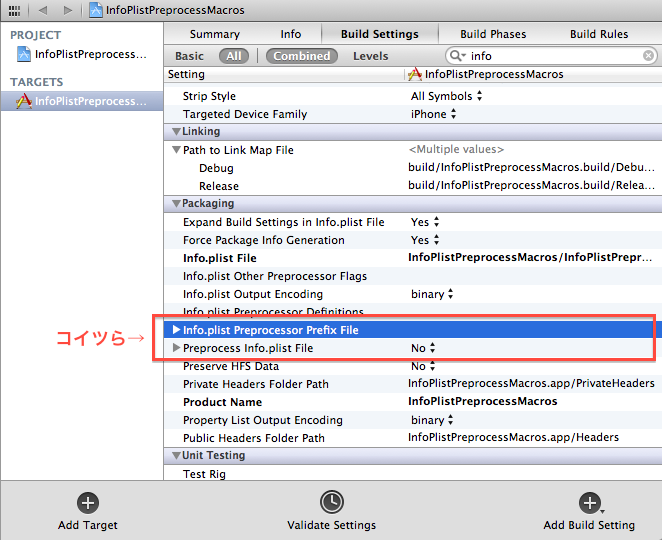
Task: Go forward with the right arrow
Action: [68, 10]
